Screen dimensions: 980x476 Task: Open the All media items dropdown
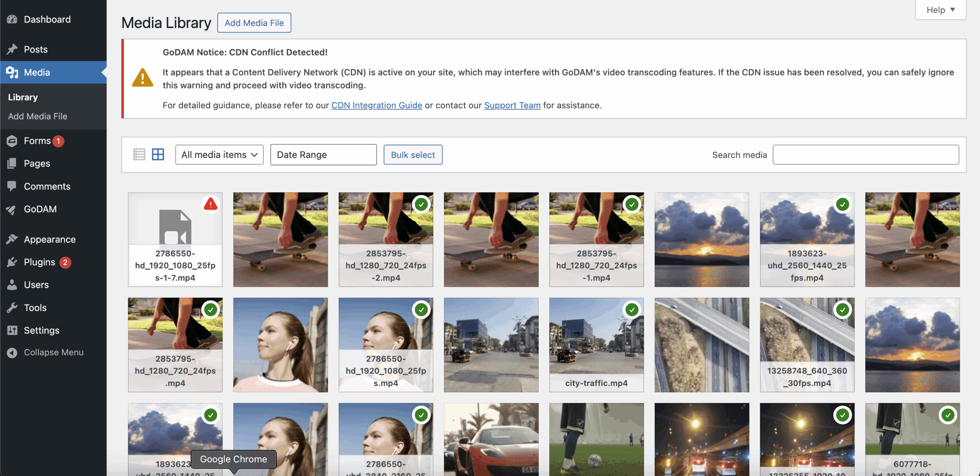[x=219, y=155]
